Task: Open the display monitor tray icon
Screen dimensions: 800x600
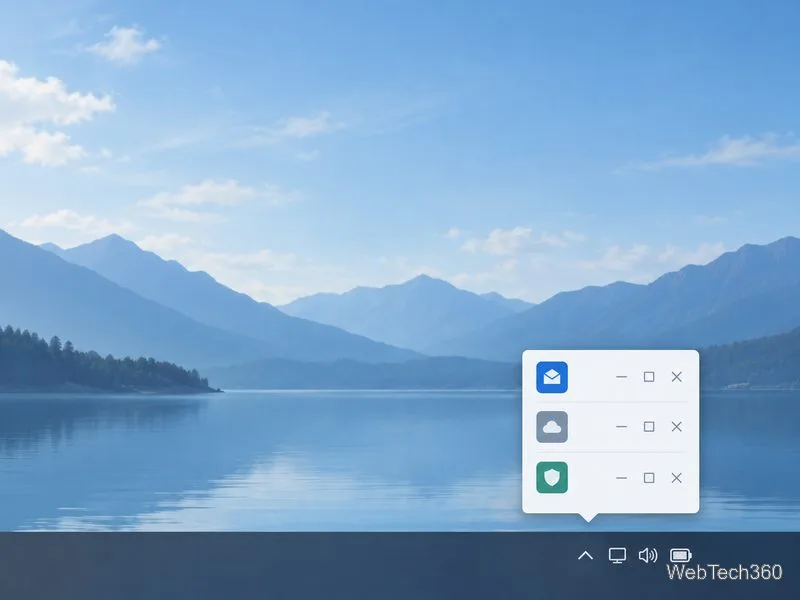Action: [617, 555]
